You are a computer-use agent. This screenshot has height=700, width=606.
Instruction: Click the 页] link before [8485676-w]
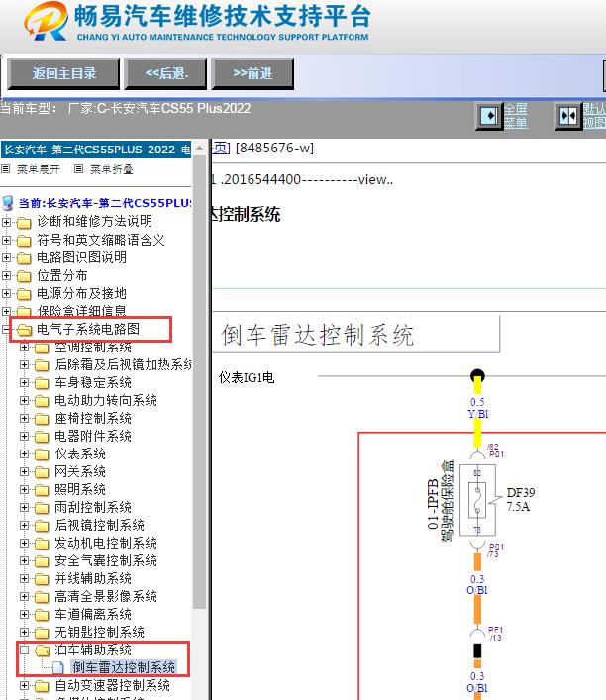(221, 148)
